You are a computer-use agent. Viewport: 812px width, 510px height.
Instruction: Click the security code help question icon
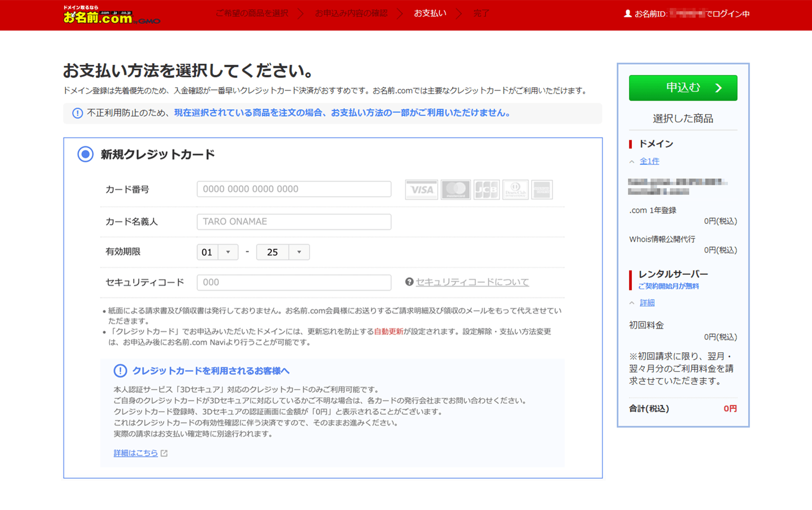tap(409, 282)
